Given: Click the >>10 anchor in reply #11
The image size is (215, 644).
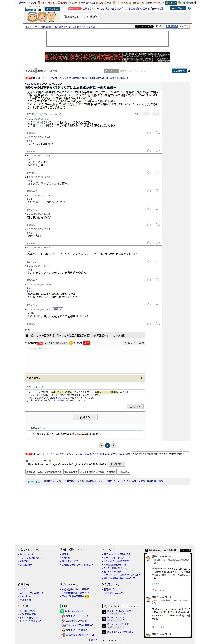Looking at the screenshot, I should [30, 313].
